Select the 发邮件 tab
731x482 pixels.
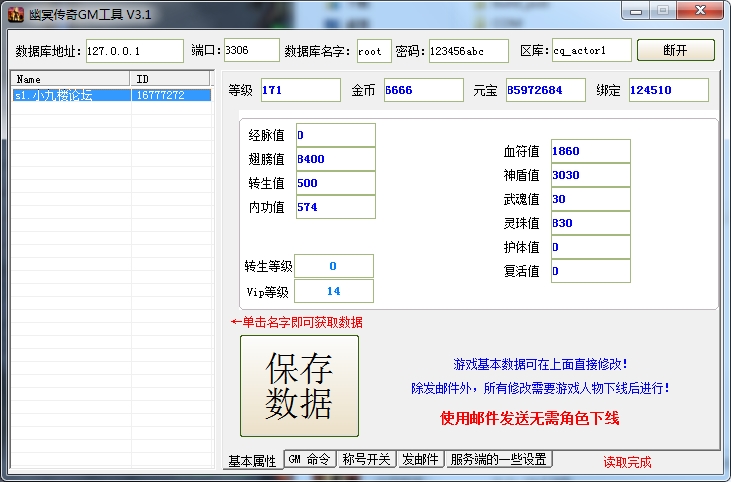[x=420, y=459]
